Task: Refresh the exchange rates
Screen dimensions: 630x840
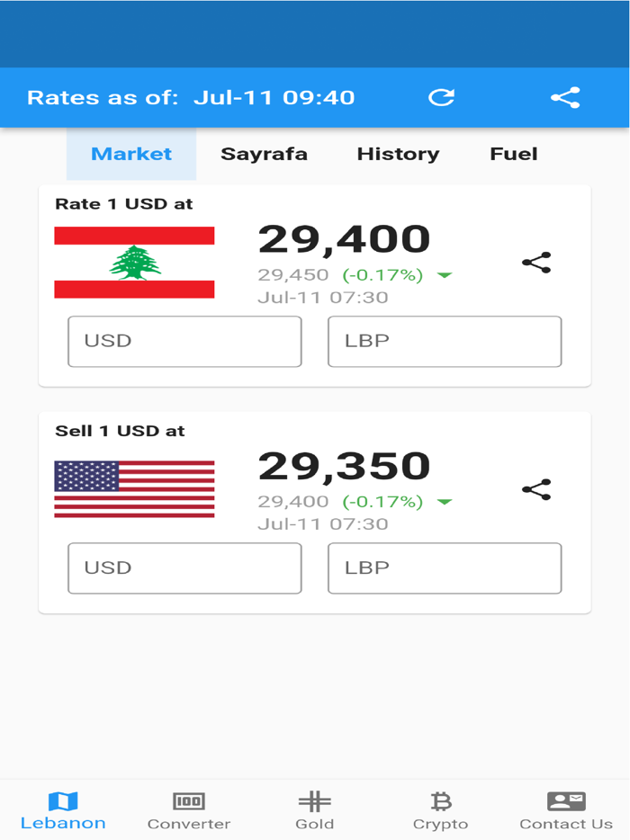Action: [441, 97]
